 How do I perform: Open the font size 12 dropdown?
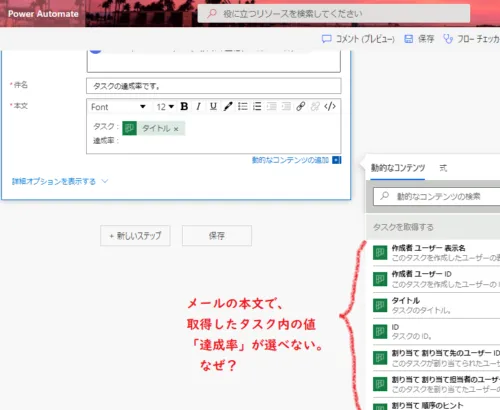165,107
